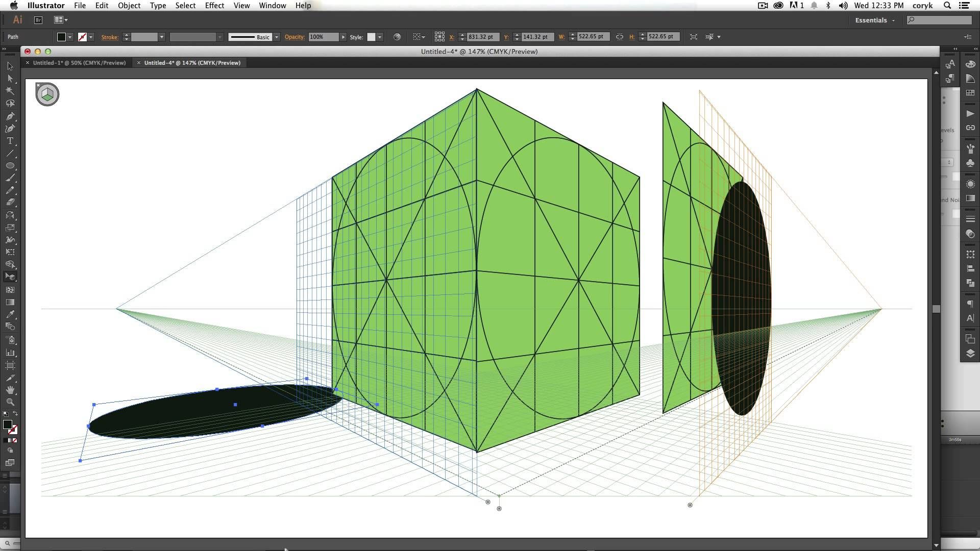The width and height of the screenshot is (980, 551).
Task: Expand the Basic brush definition dropdown
Action: pyautogui.click(x=277, y=37)
